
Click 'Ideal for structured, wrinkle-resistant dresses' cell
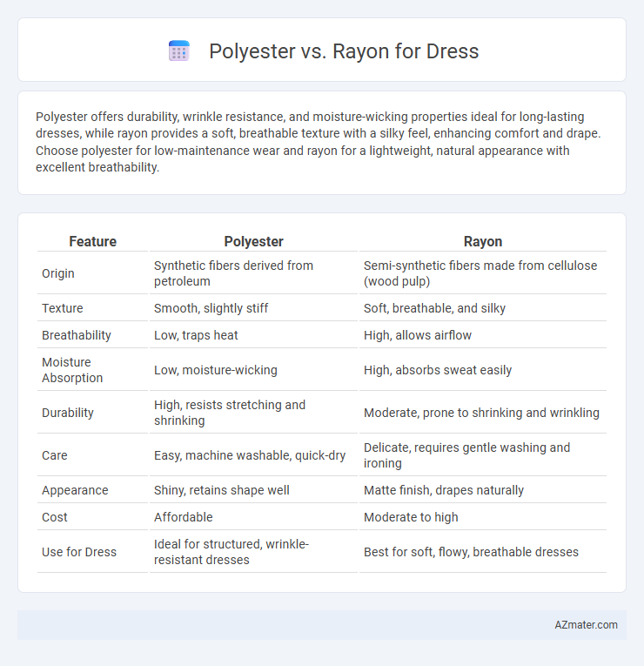(253, 552)
